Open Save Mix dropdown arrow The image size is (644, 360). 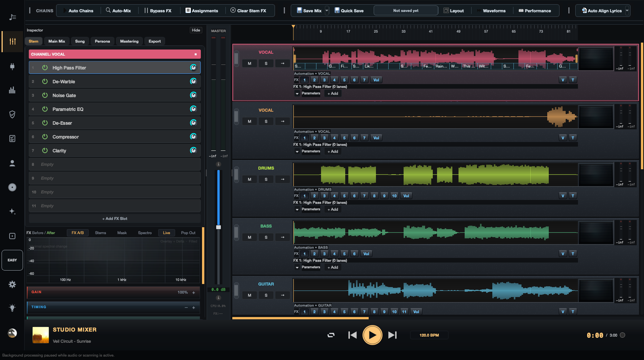pos(327,11)
